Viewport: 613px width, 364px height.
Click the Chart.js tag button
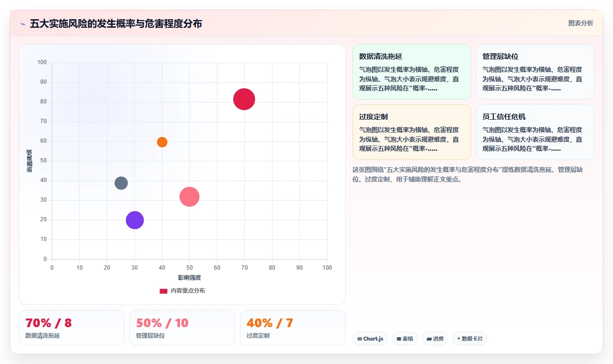coord(370,339)
